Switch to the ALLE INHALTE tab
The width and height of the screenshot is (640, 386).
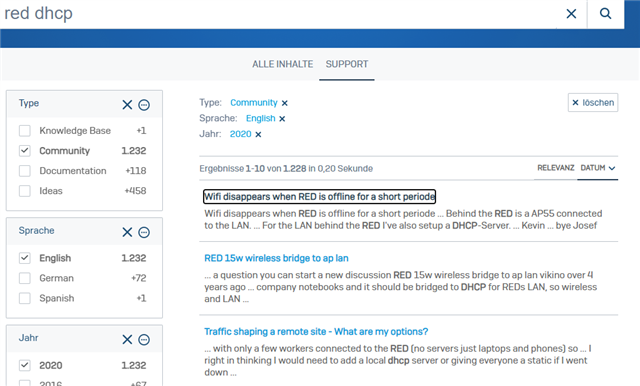(282, 64)
